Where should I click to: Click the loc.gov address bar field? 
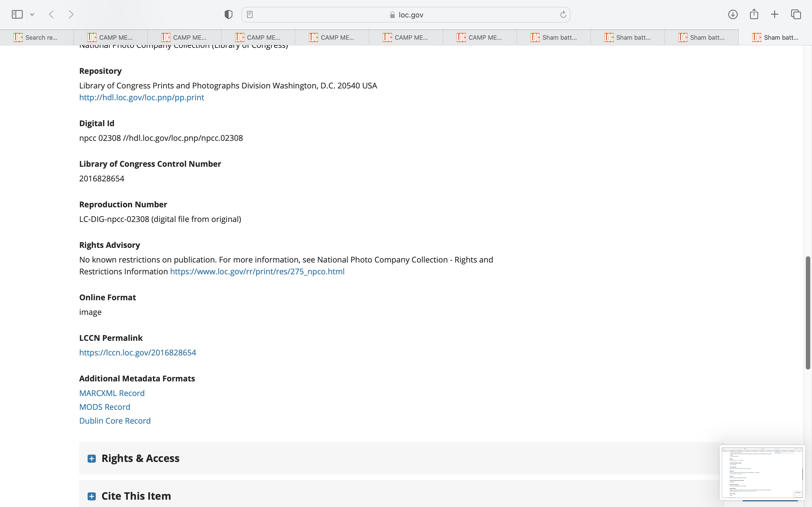pos(406,15)
